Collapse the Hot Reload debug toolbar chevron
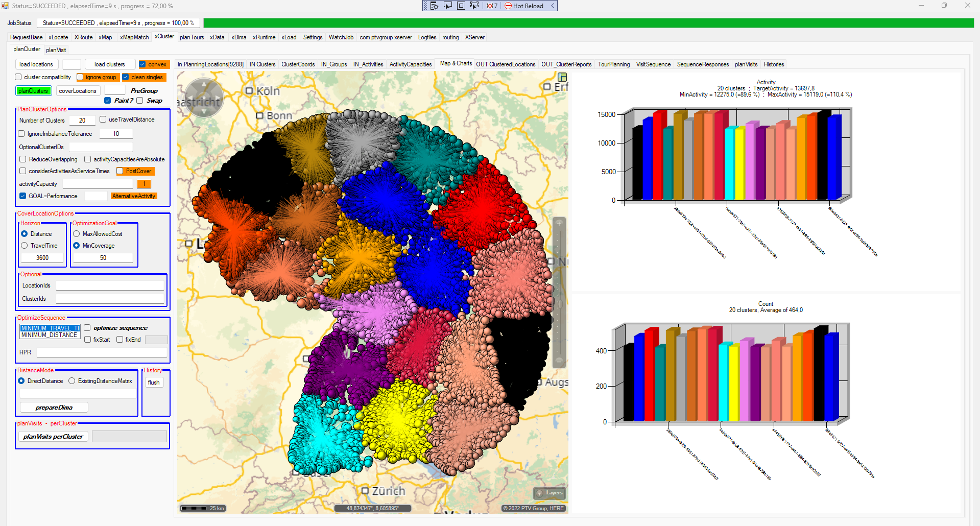This screenshot has height=526, width=980. click(553, 6)
